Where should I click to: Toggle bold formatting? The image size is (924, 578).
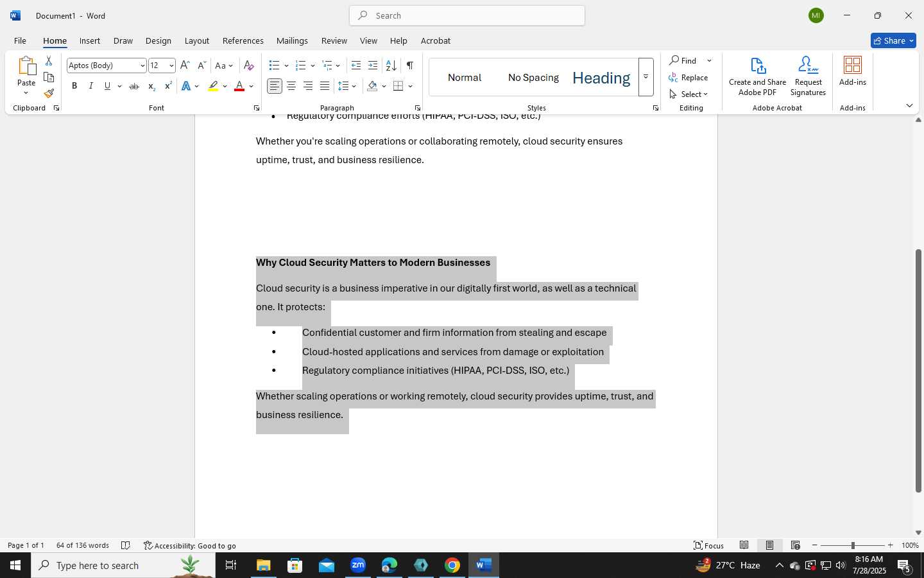pos(74,86)
